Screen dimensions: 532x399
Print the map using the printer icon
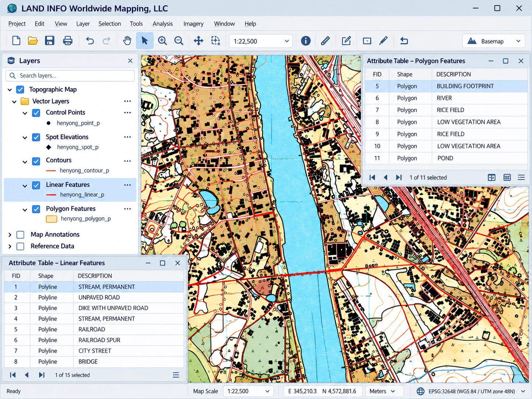[x=68, y=41]
